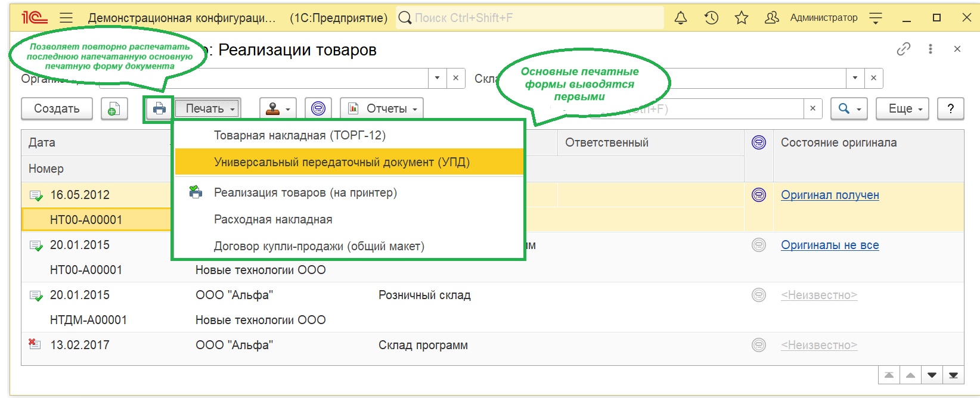The height and width of the screenshot is (398, 980).
Task: Open the Еще menu dropdown
Action: tap(902, 109)
